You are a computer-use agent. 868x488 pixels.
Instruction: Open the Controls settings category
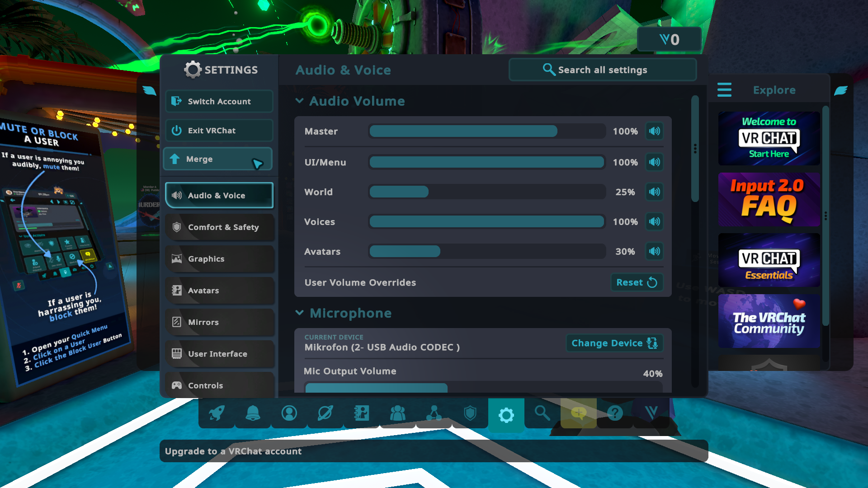(x=220, y=385)
